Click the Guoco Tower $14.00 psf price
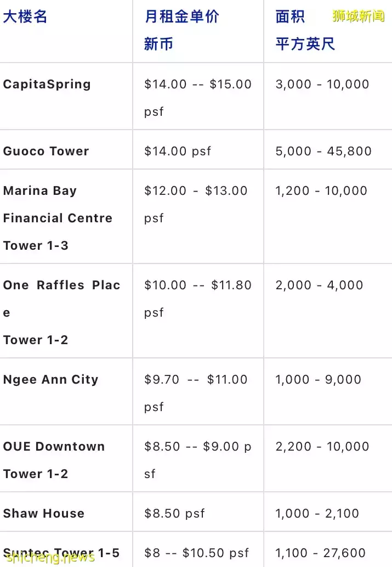Viewport: 392px width, 567px height. 178,151
